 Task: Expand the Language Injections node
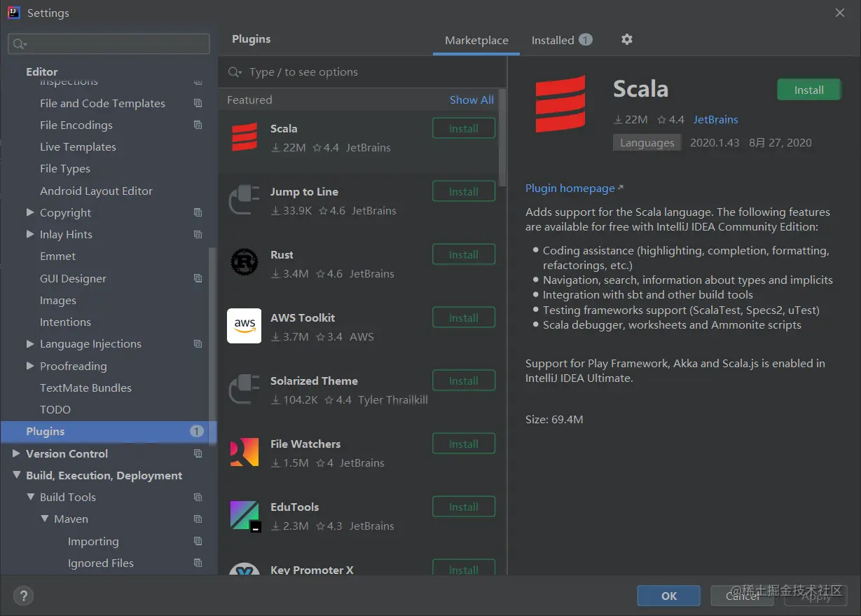[x=30, y=343]
